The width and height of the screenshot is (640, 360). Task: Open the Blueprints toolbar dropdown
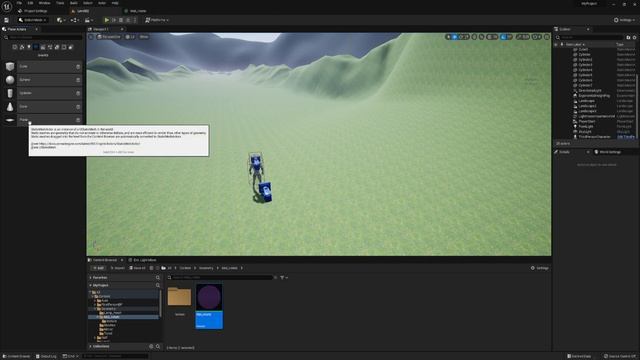(x=74, y=20)
